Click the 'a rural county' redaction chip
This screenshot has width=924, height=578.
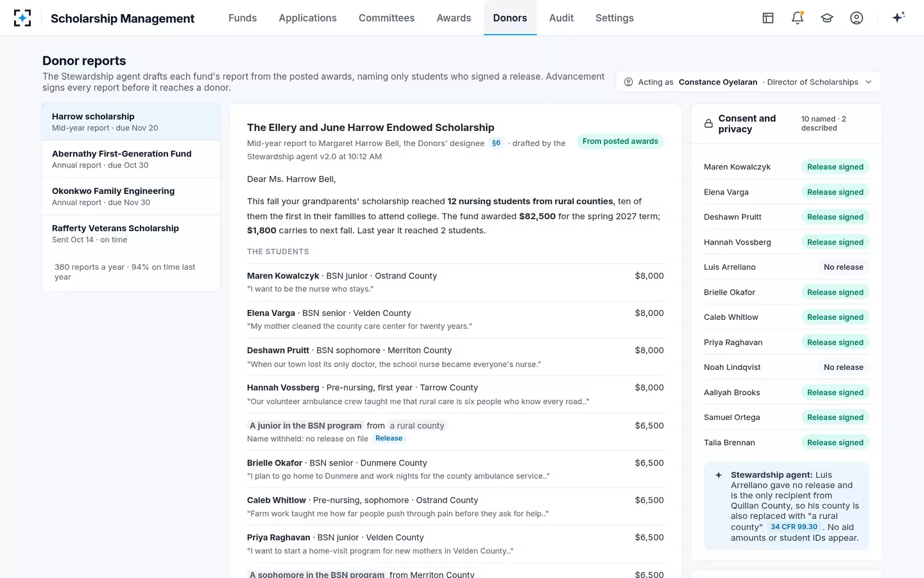[417, 426]
